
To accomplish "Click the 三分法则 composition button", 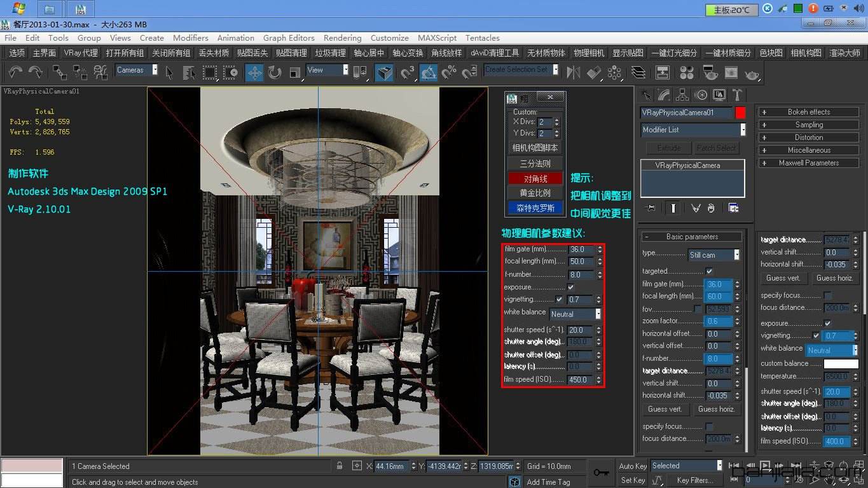I will tap(535, 164).
